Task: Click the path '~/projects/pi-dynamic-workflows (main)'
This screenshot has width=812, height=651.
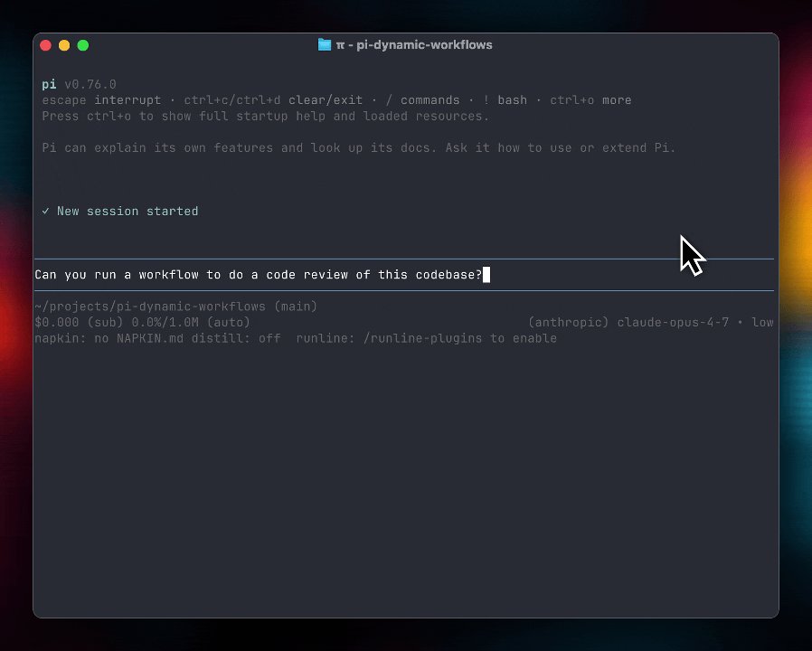Action: (176, 307)
